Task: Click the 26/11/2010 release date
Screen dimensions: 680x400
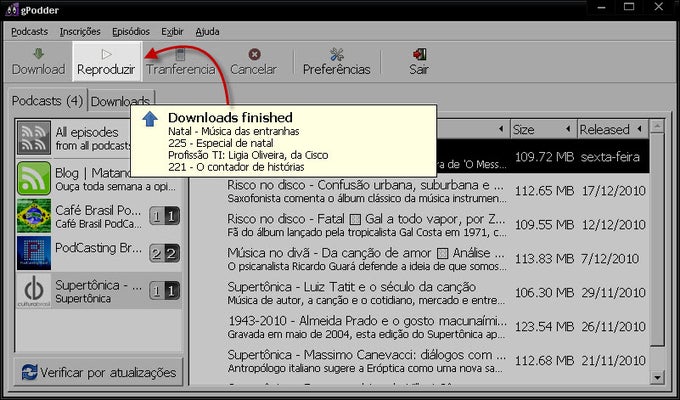Action: 613,326
